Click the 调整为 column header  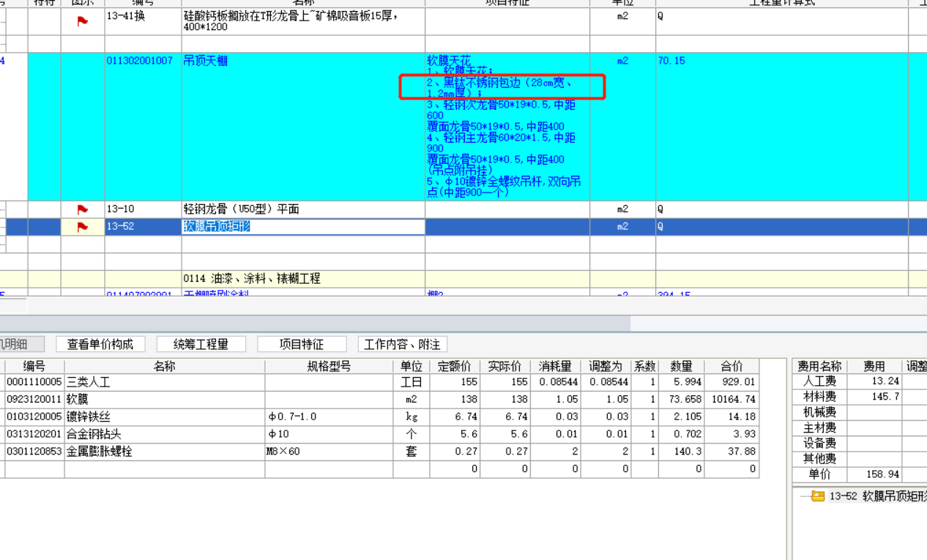606,366
